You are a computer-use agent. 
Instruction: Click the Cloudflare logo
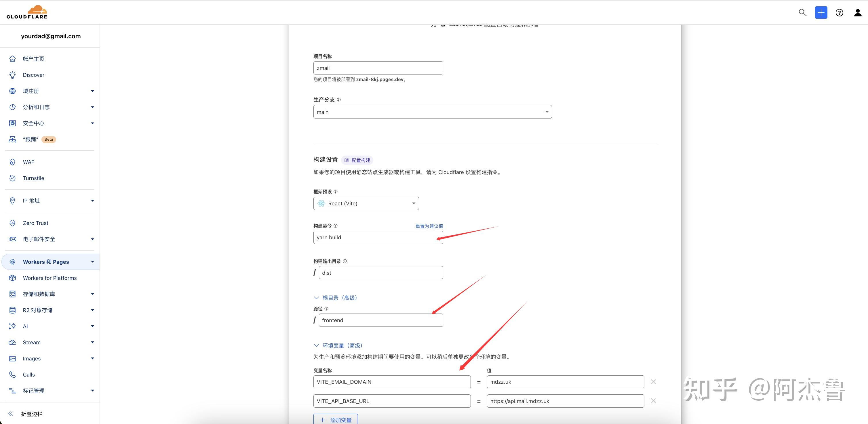pyautogui.click(x=27, y=12)
